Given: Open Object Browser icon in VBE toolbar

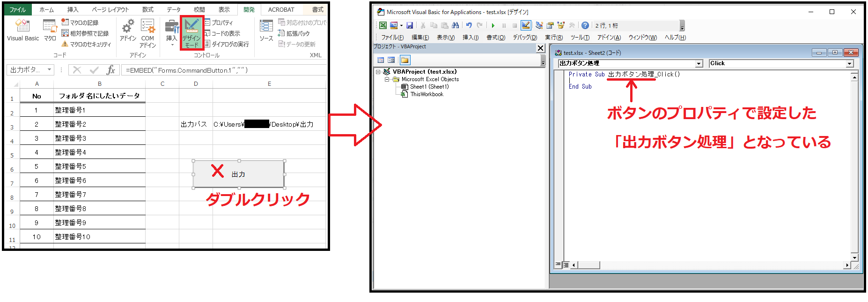Looking at the screenshot, I should (561, 25).
